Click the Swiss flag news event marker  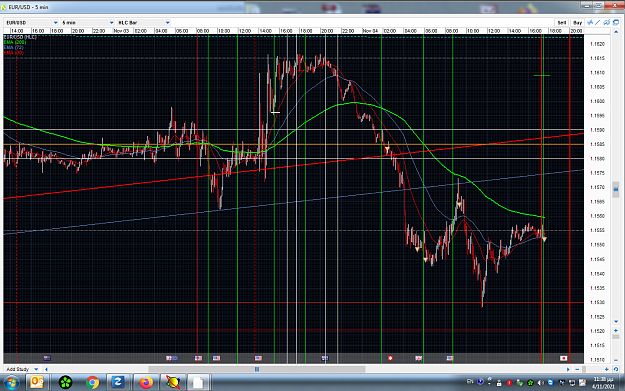390,358
